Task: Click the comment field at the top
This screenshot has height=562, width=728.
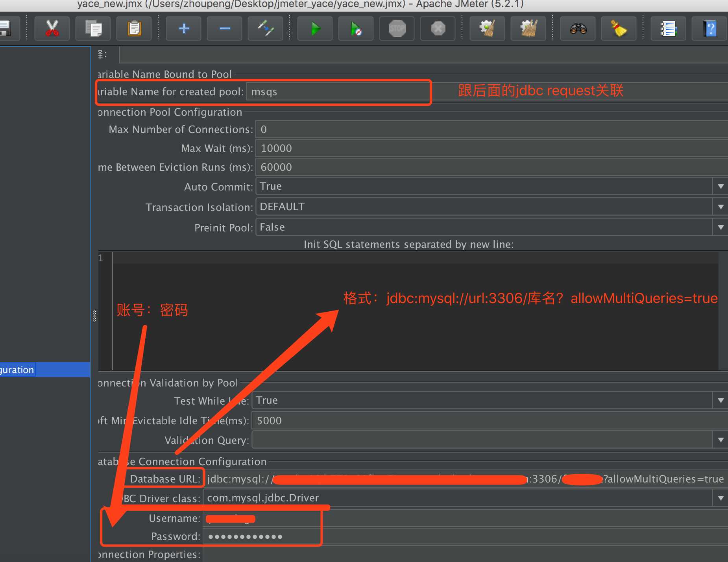Action: pos(423,55)
